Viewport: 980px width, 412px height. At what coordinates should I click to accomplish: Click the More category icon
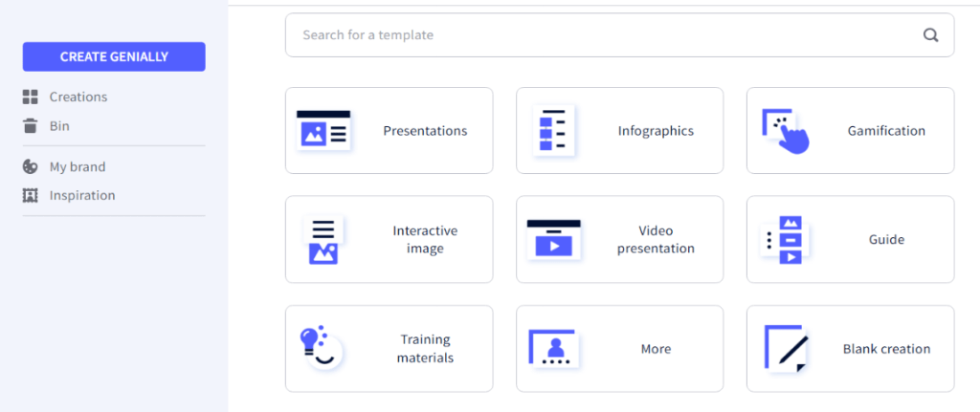click(x=554, y=349)
